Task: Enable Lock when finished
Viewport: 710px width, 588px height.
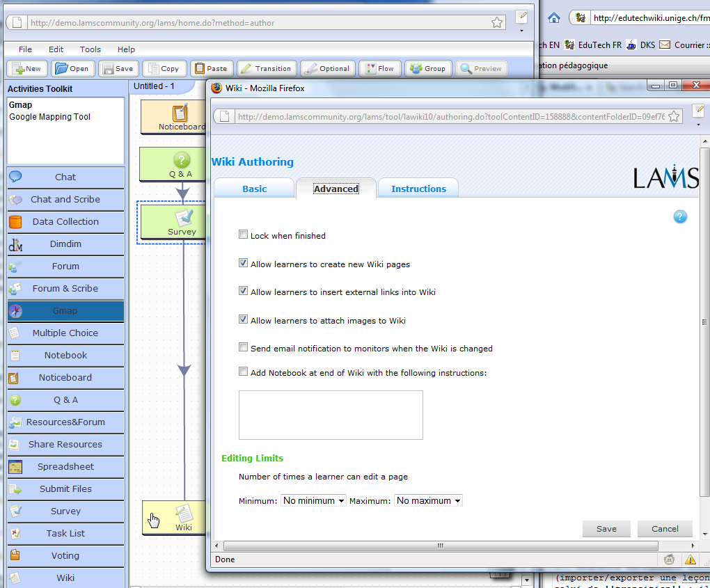Action: point(243,235)
